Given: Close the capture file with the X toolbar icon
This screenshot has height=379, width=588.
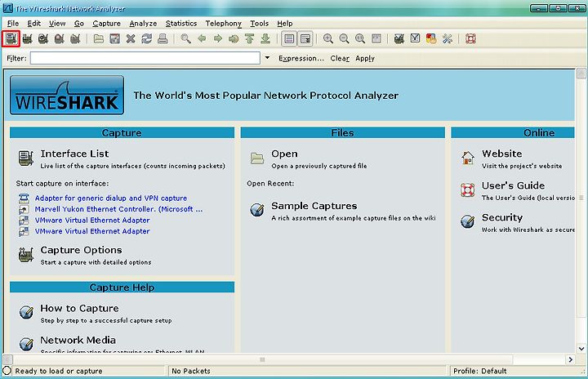Looking at the screenshot, I should 131,38.
